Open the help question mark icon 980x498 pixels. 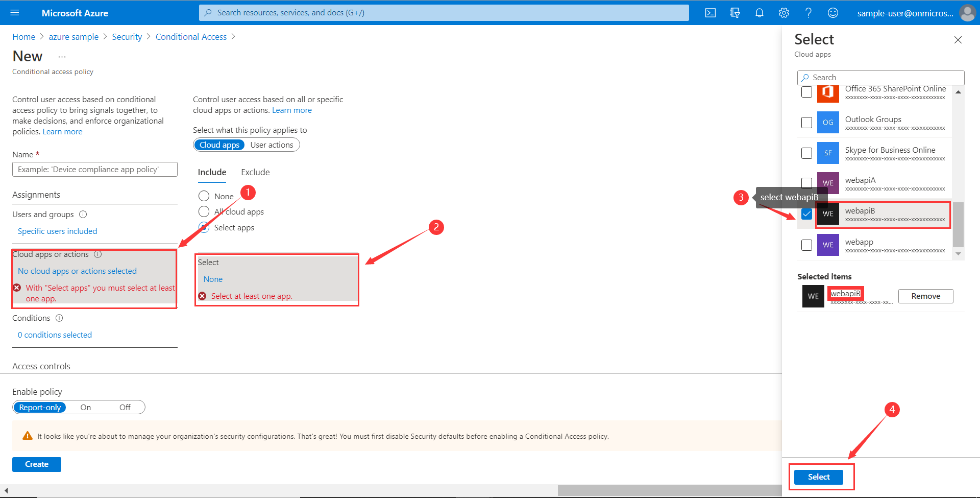pyautogui.click(x=808, y=13)
